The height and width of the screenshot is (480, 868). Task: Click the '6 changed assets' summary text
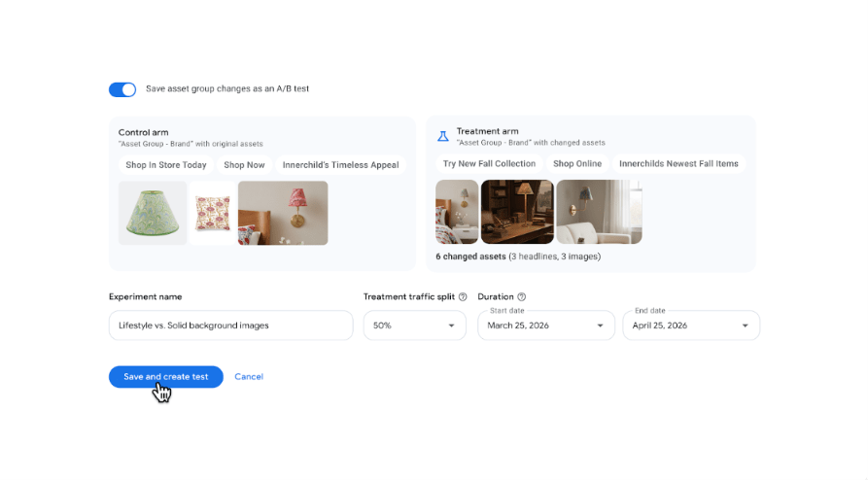(x=470, y=257)
